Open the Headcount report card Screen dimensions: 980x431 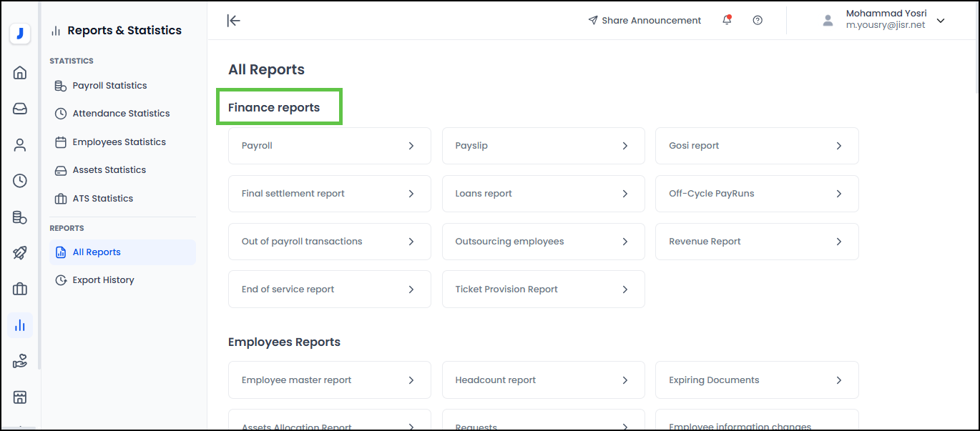click(543, 380)
